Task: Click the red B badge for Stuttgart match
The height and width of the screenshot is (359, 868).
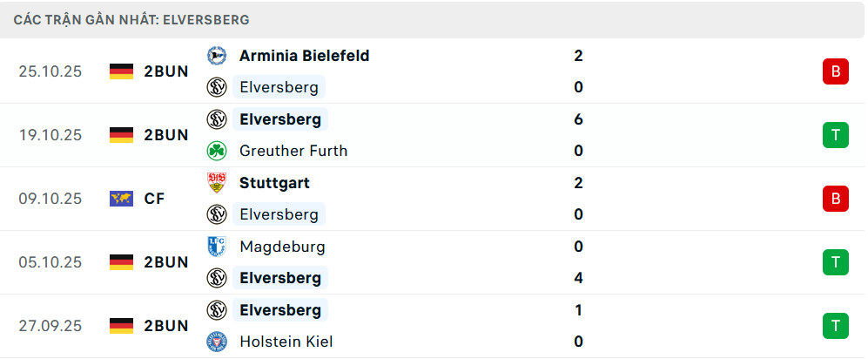Action: pyautogui.click(x=835, y=199)
